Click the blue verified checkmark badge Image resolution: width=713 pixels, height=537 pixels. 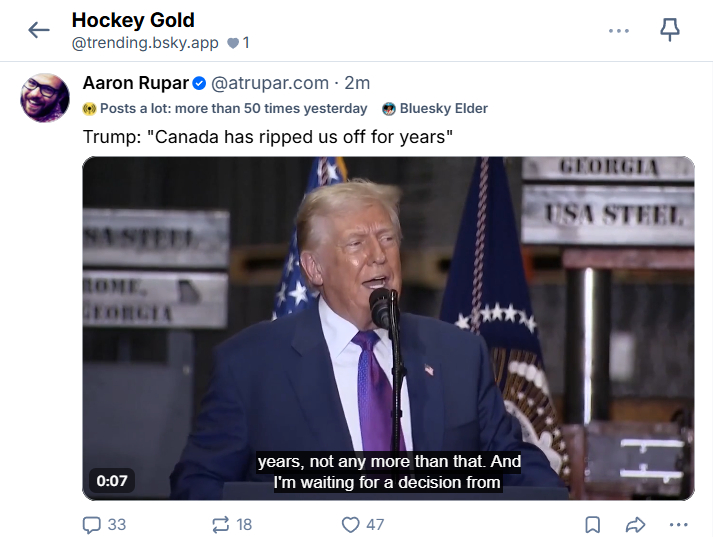pyautogui.click(x=199, y=83)
